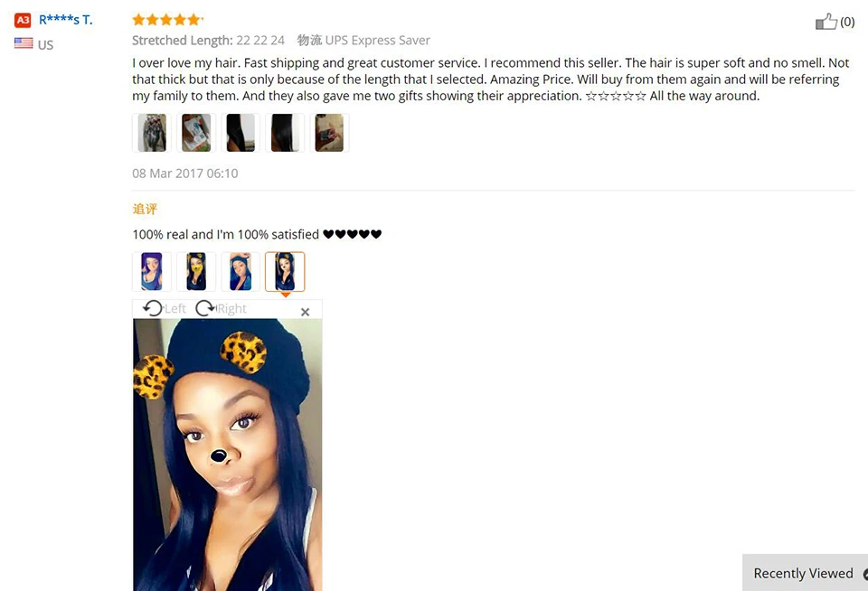Viewport: 868px width, 591px height.
Task: Open second review photo thumbnail
Action: click(196, 133)
